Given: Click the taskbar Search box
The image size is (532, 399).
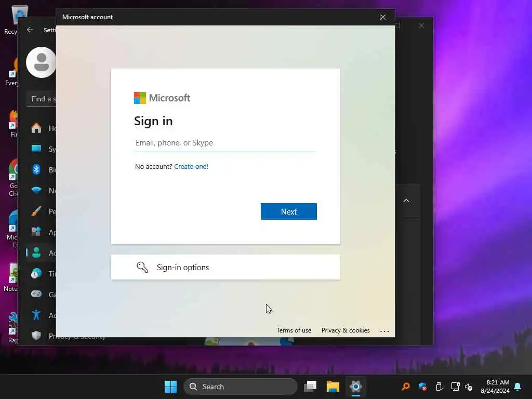Looking at the screenshot, I should [x=241, y=387].
